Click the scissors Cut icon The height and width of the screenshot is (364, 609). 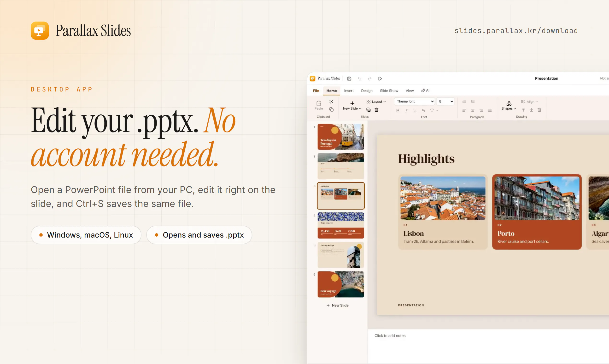point(331,102)
